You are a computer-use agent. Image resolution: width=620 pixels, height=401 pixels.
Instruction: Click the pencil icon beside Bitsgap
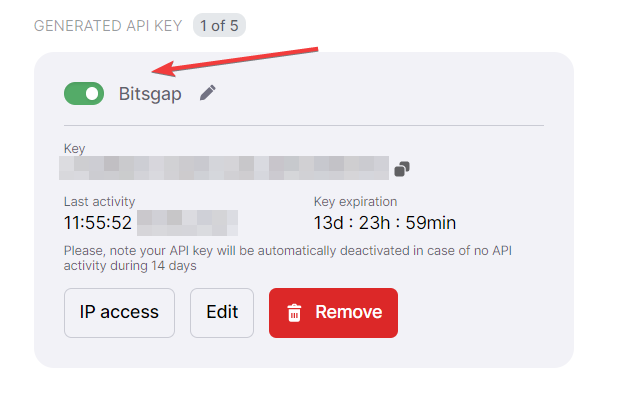point(207,93)
